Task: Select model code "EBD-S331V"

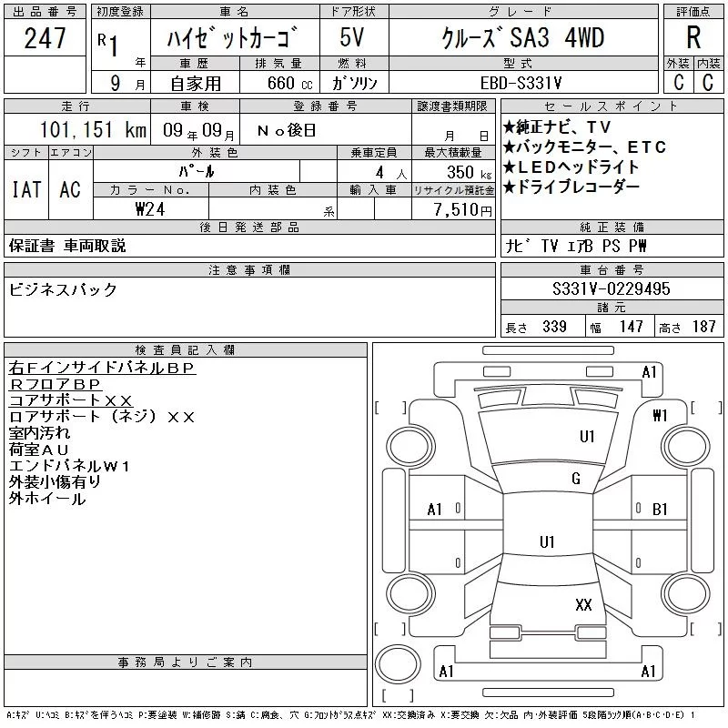Action: [x=521, y=83]
